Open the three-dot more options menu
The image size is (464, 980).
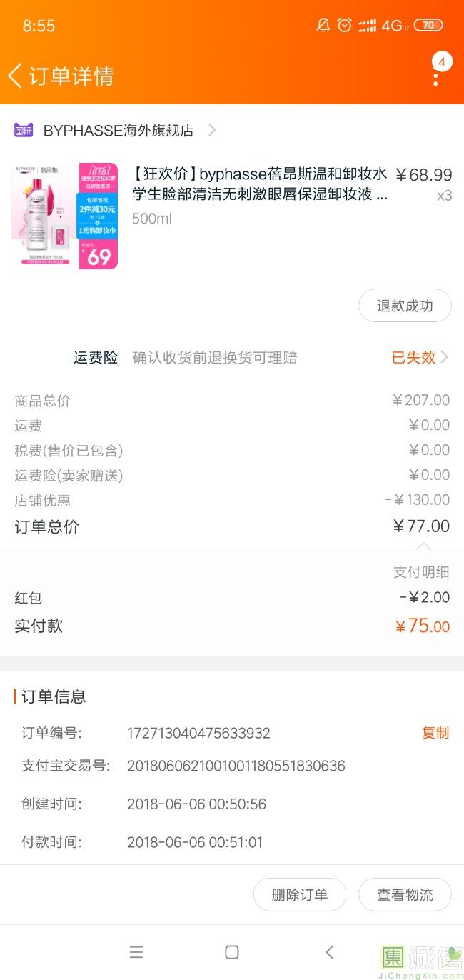pyautogui.click(x=435, y=75)
